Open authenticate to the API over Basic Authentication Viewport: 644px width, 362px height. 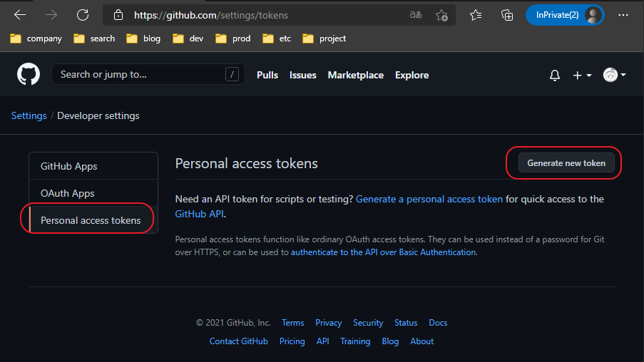tap(383, 252)
